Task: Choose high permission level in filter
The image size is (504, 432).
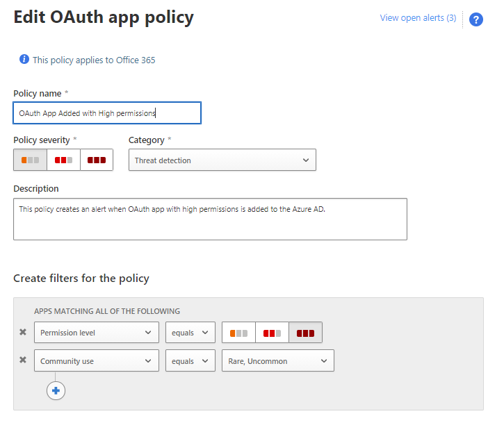Action: pyautogui.click(x=305, y=333)
